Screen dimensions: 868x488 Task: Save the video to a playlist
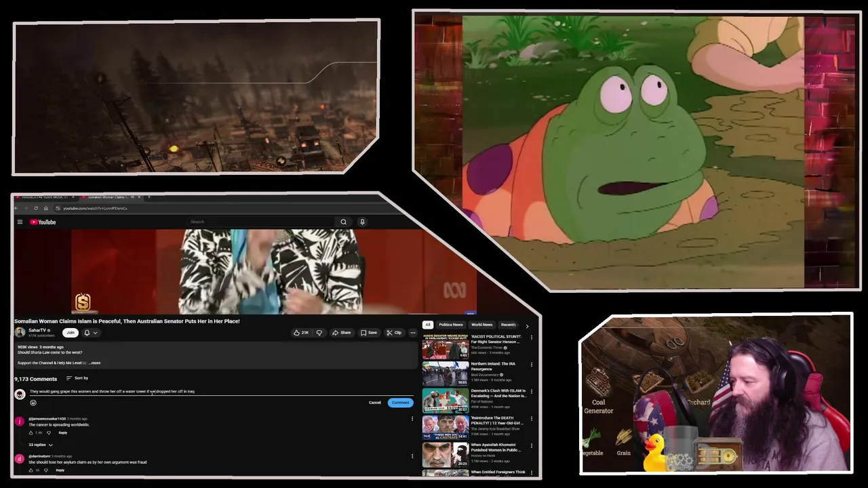coord(369,333)
